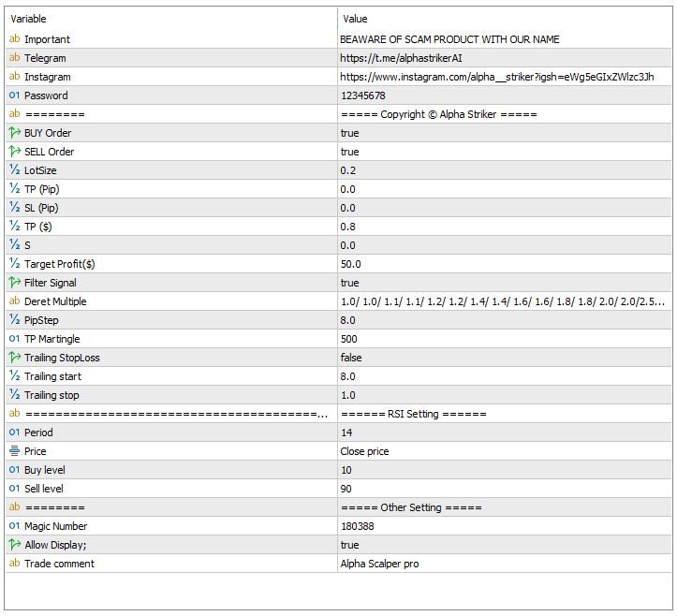Screen dimensions: 677x616
Task: Click the fraction icon next to LotSize
Action: point(15,170)
